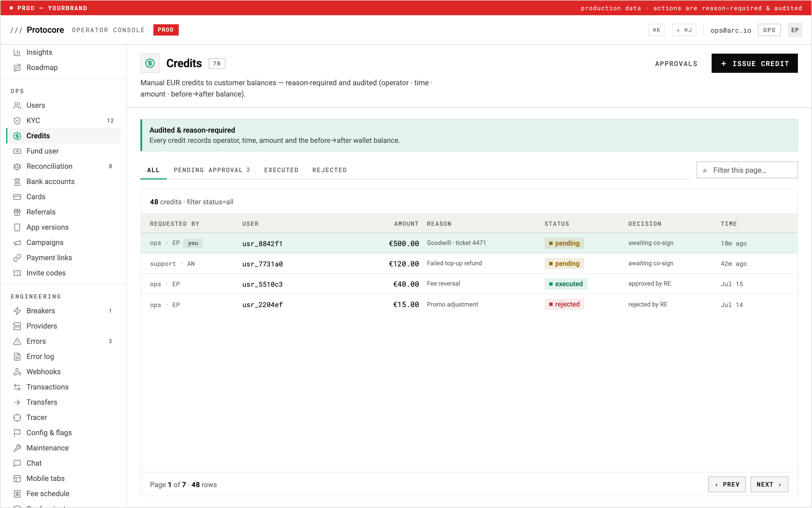Click the €500.00 amount cell
This screenshot has width=812, height=508.
coord(404,244)
